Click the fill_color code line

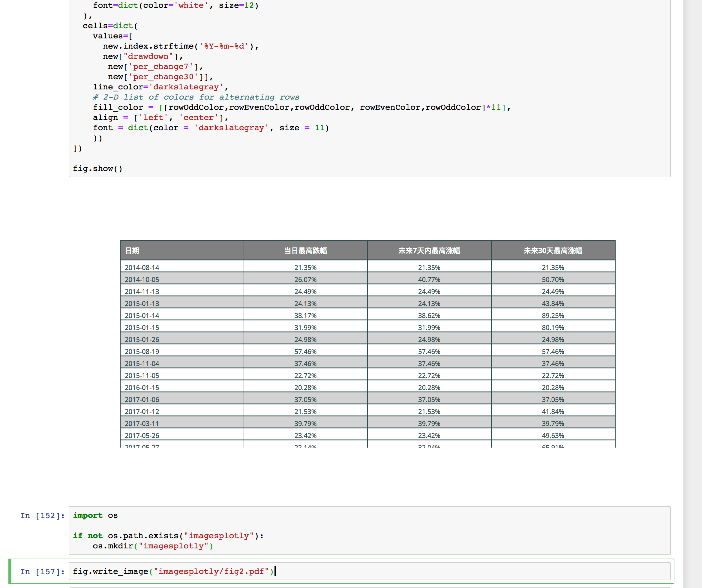[301, 107]
